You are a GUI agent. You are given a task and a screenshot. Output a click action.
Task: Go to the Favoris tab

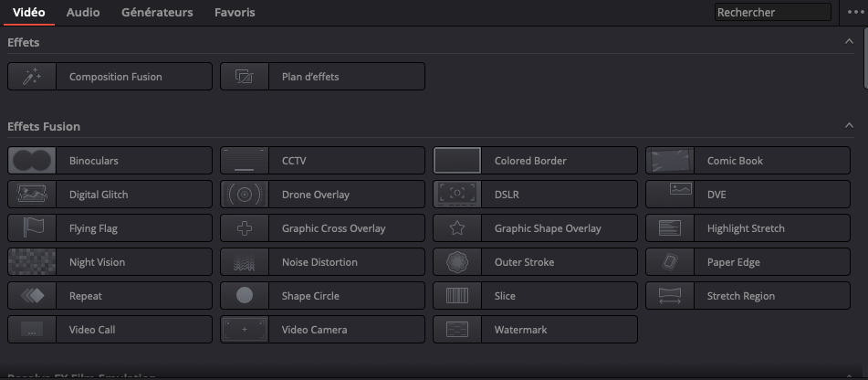pos(235,13)
